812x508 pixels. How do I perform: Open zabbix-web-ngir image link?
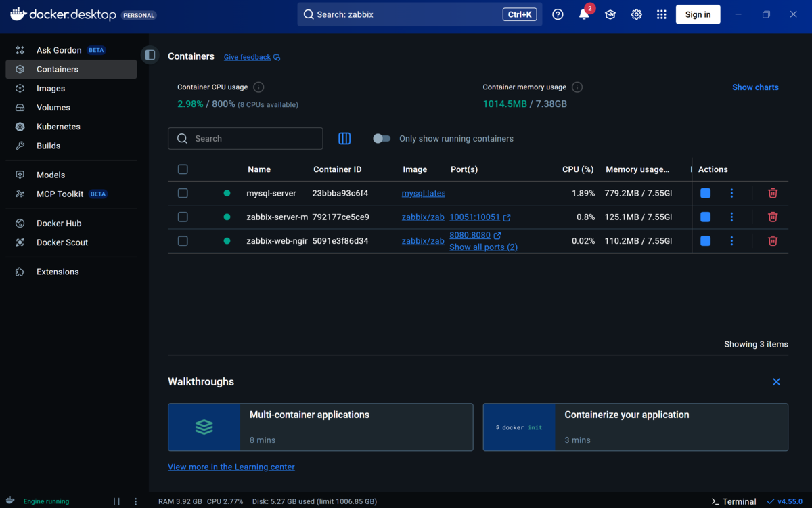423,240
